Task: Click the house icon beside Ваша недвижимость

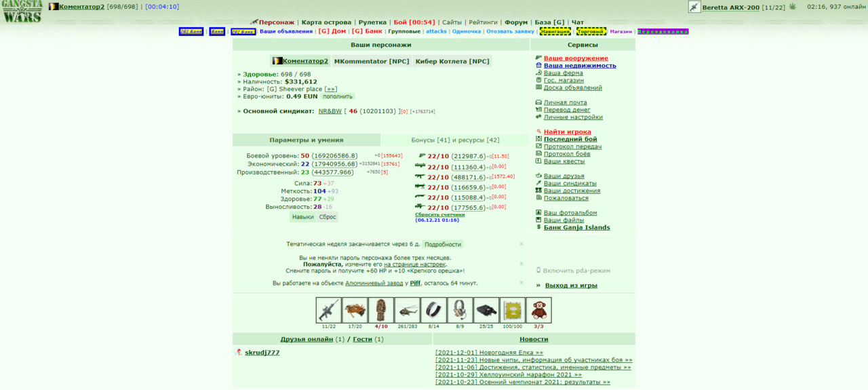Action: pos(538,66)
